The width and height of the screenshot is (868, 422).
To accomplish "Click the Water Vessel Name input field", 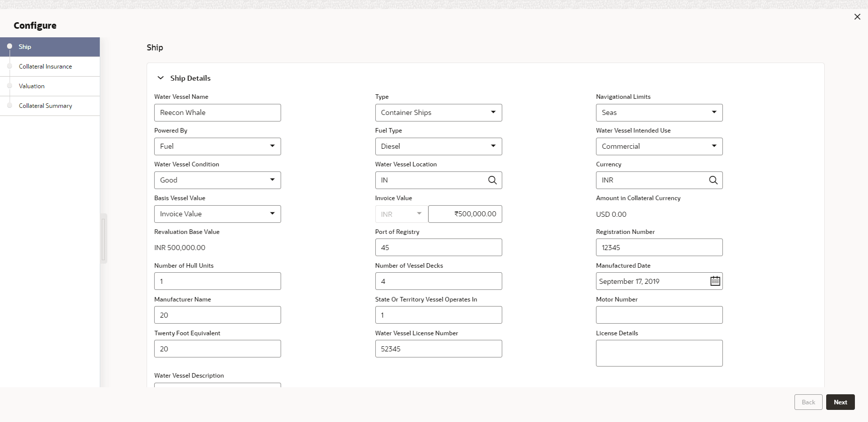I will pyautogui.click(x=217, y=112).
